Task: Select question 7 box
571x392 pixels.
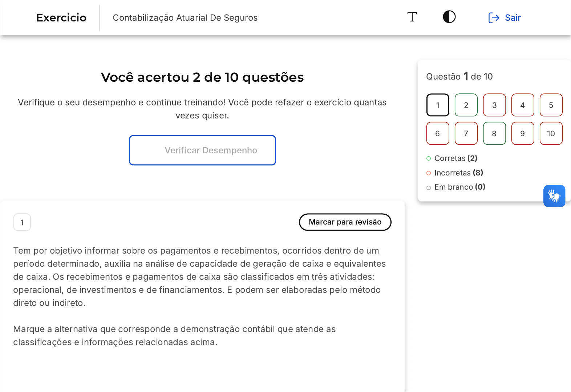Action: tap(466, 133)
